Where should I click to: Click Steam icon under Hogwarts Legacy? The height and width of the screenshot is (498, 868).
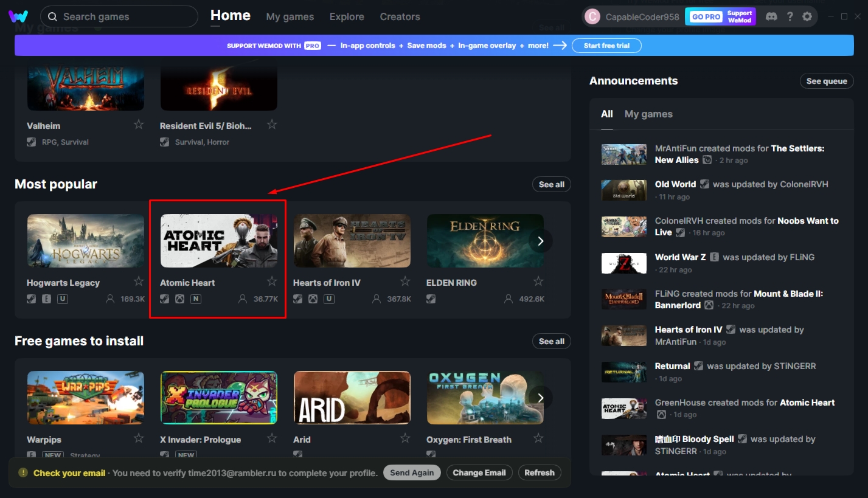(x=32, y=299)
